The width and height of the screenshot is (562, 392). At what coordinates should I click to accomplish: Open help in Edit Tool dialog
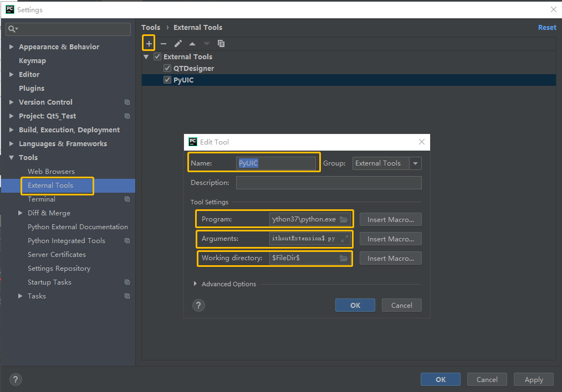(x=198, y=306)
